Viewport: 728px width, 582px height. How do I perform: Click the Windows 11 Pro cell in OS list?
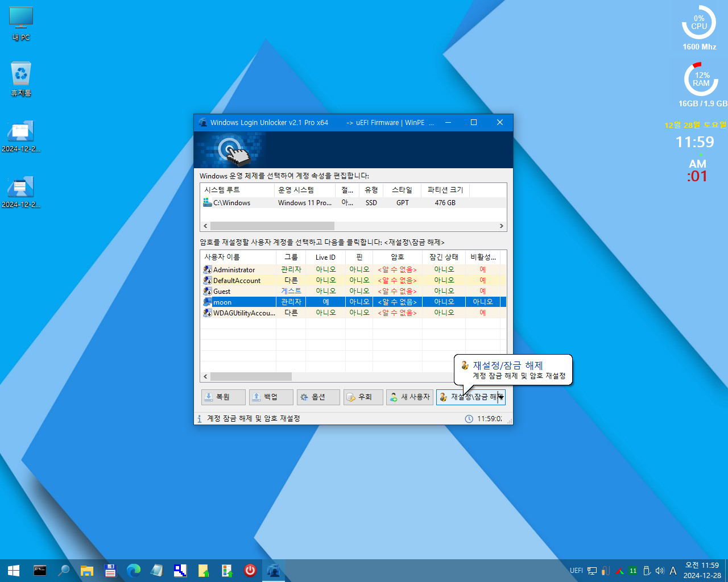tap(305, 203)
